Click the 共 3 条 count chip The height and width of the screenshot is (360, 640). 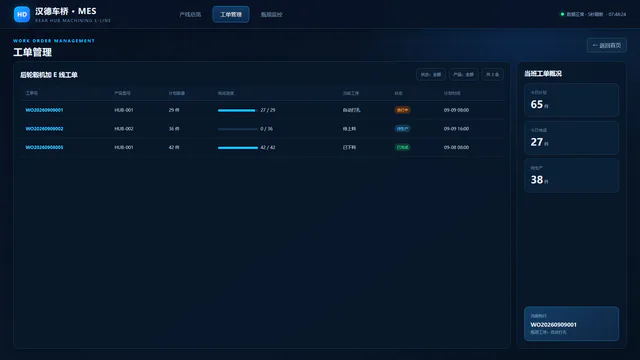pyautogui.click(x=492, y=75)
